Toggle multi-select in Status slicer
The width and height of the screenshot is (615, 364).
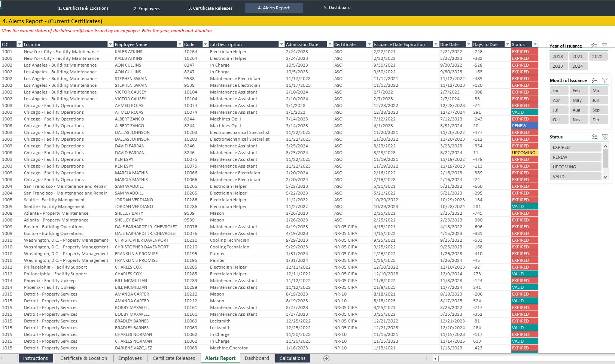tap(594, 137)
